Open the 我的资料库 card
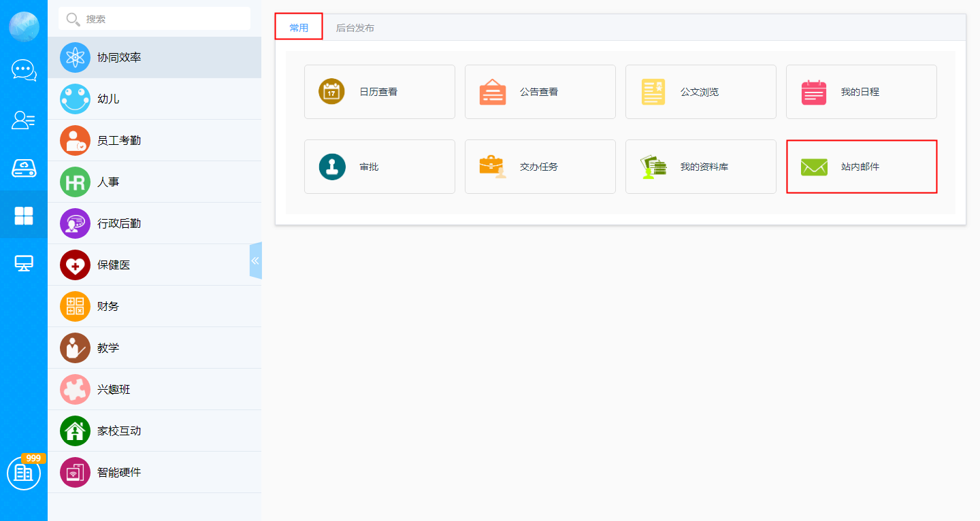The height and width of the screenshot is (521, 980). click(x=701, y=167)
